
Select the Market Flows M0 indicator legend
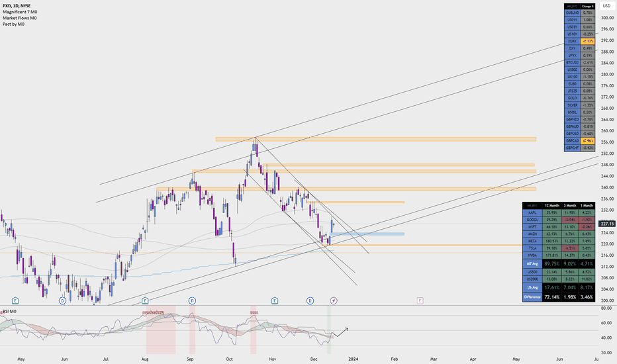(x=20, y=18)
